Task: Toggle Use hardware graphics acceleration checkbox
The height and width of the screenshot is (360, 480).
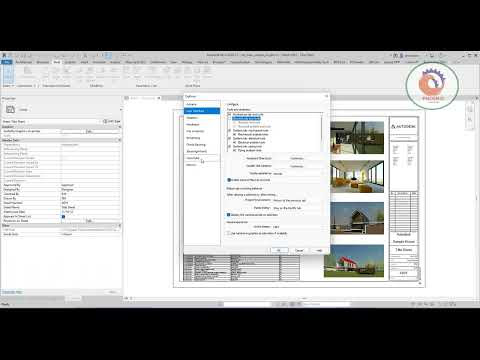Action: tap(229, 233)
